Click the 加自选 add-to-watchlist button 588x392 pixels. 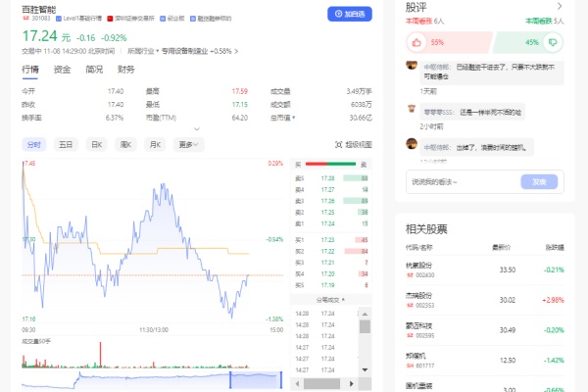coord(350,14)
